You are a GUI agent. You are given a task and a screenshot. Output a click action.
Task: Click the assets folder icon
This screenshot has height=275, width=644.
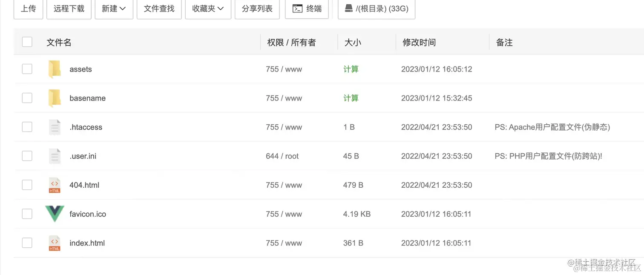click(x=55, y=69)
